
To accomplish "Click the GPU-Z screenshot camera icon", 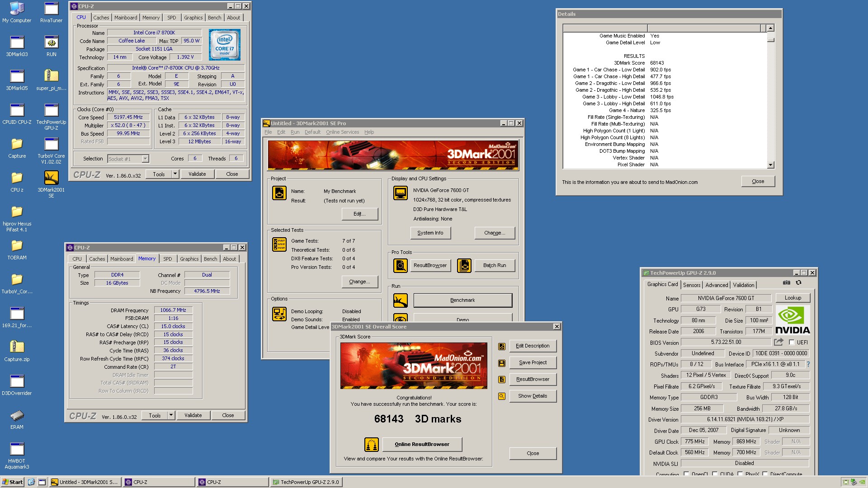I will 787,283.
